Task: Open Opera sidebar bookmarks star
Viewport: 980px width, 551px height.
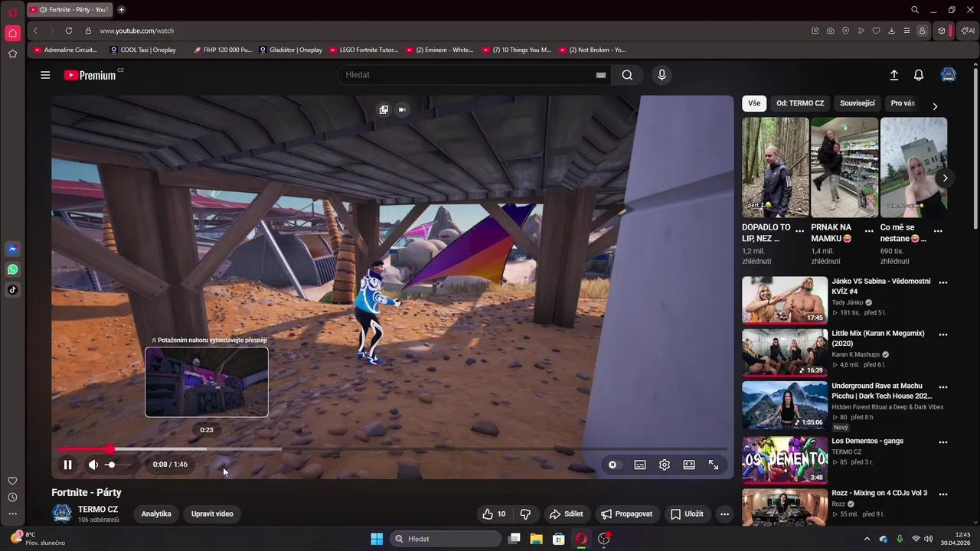Action: click(12, 54)
